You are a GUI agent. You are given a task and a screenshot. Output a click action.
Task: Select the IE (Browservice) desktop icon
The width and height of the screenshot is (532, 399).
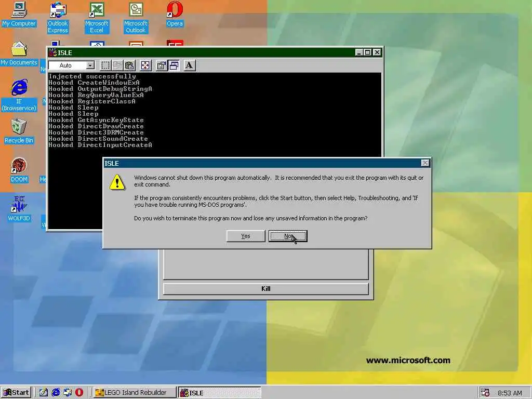pyautogui.click(x=19, y=96)
